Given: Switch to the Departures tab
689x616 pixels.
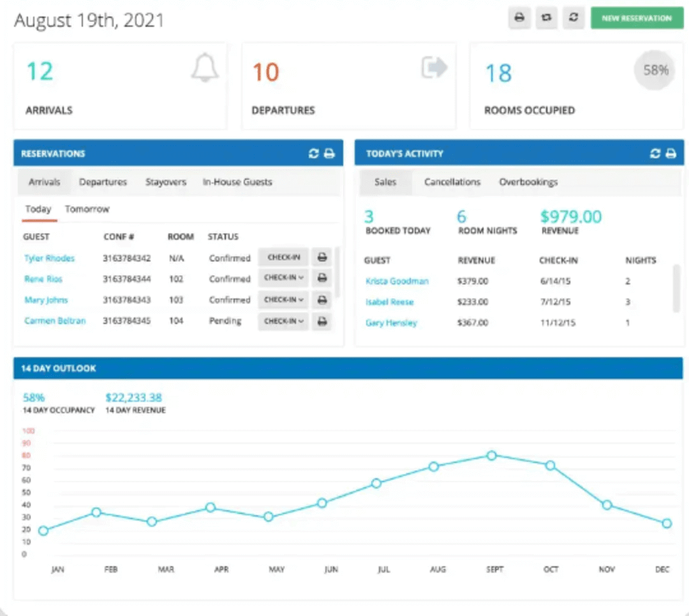Looking at the screenshot, I should click(103, 182).
